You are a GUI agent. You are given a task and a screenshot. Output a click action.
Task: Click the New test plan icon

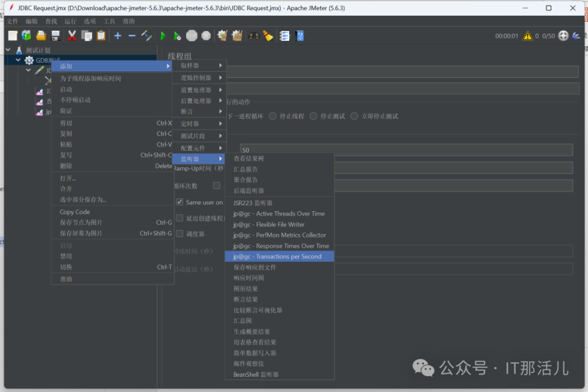click(x=13, y=35)
